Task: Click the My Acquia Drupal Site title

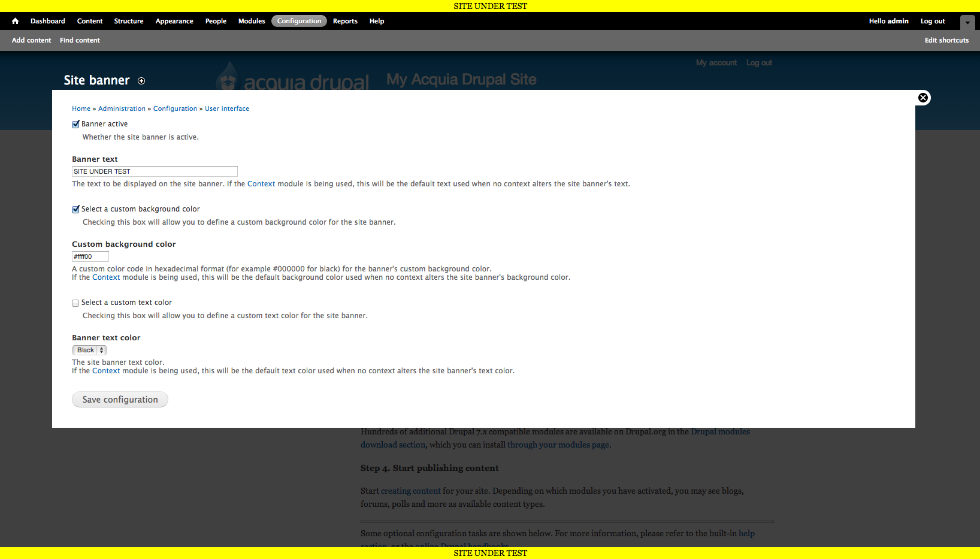Action: pyautogui.click(x=461, y=79)
